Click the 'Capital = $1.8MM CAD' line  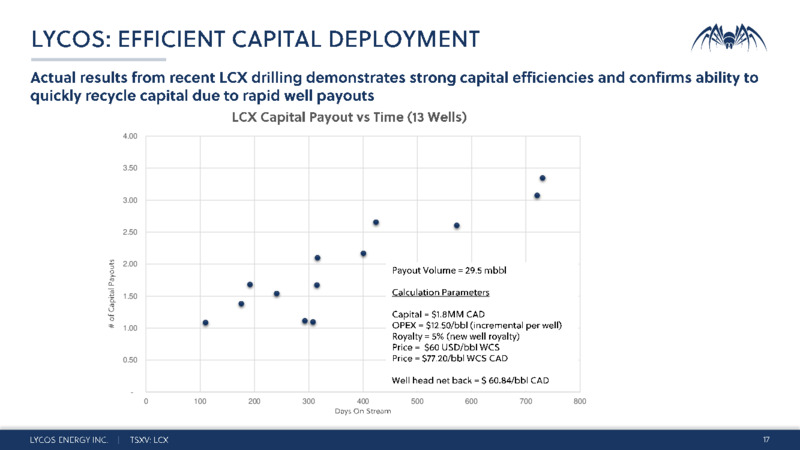click(x=438, y=314)
